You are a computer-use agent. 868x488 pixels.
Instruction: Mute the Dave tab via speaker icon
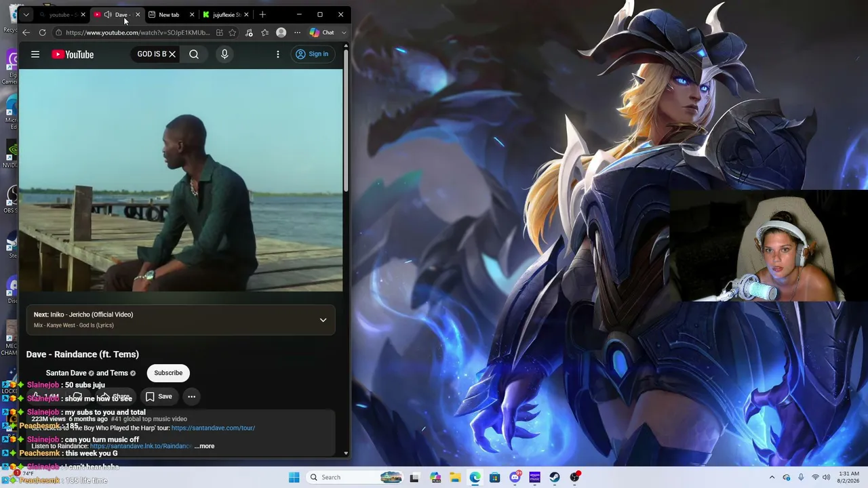(x=108, y=14)
